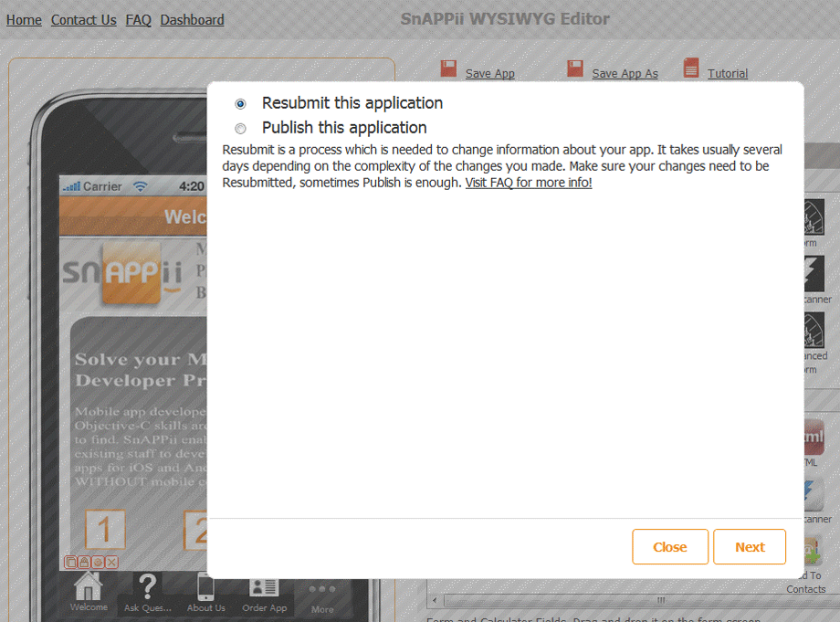Click the Save App As text link
The image size is (840, 622).
tap(625, 73)
